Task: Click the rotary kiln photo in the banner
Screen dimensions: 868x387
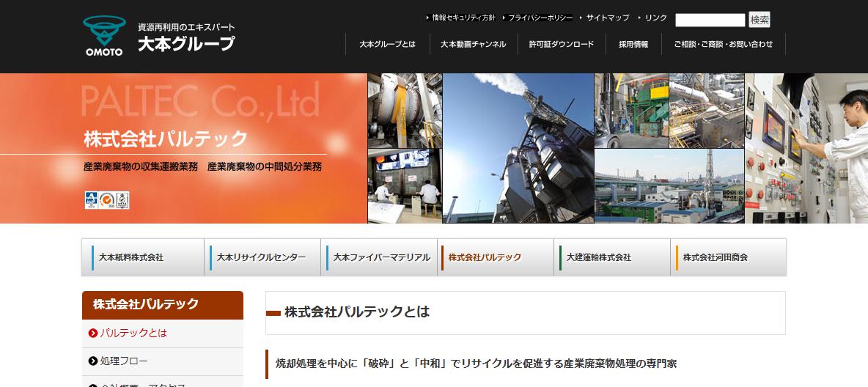Action: tap(405, 110)
